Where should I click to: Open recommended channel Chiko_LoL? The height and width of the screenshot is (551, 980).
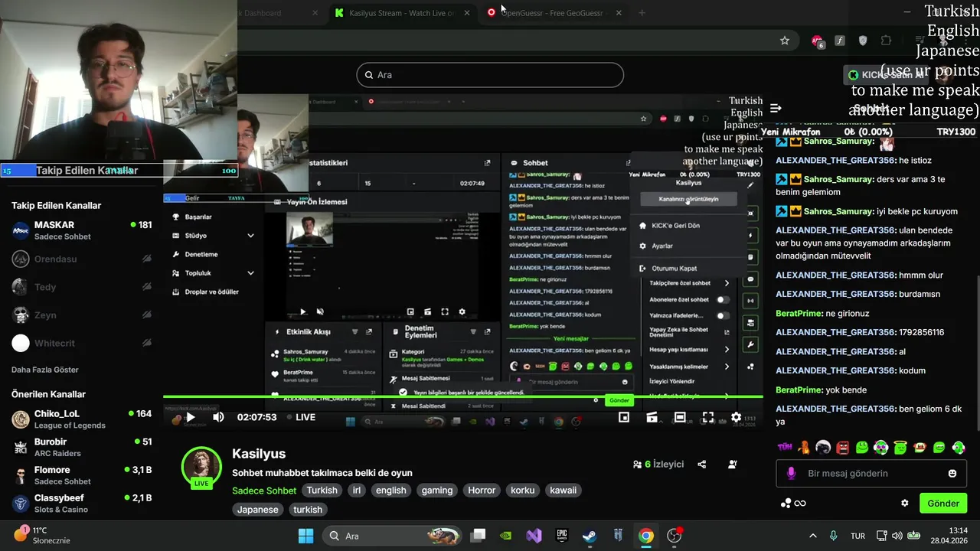82,419
